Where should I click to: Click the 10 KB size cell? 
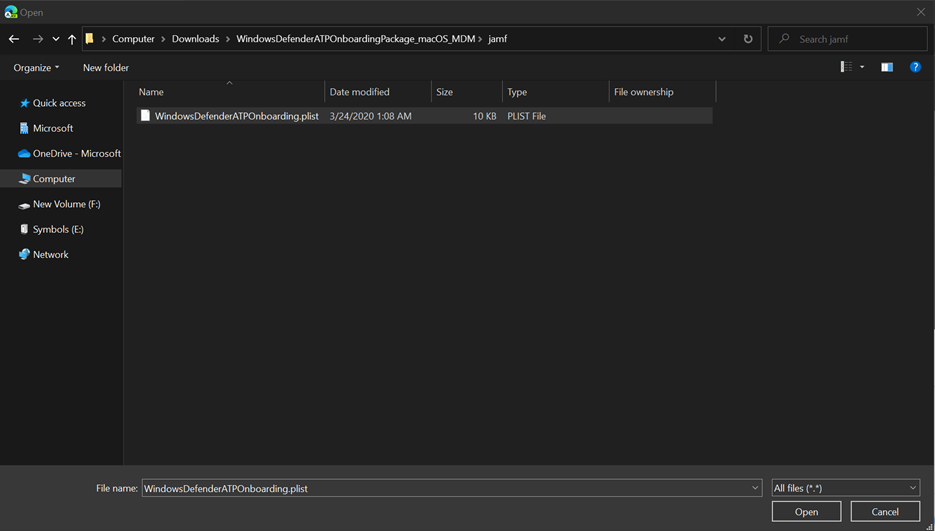[x=484, y=116]
